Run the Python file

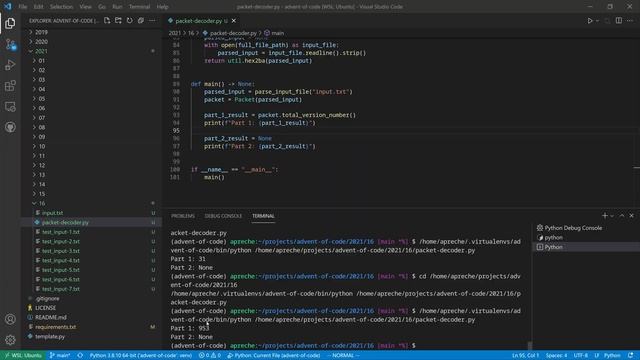click(589, 20)
